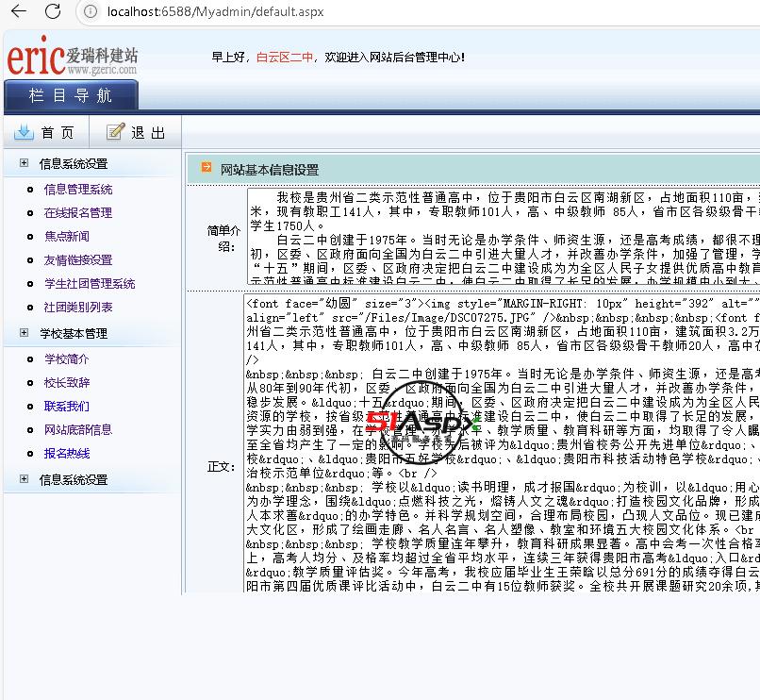Log out via 退出 button
760x700 pixels.
tap(136, 132)
